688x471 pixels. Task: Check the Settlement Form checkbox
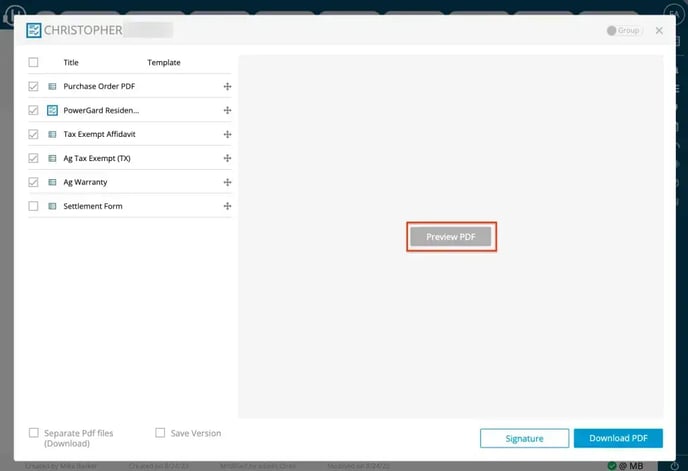tap(34, 206)
